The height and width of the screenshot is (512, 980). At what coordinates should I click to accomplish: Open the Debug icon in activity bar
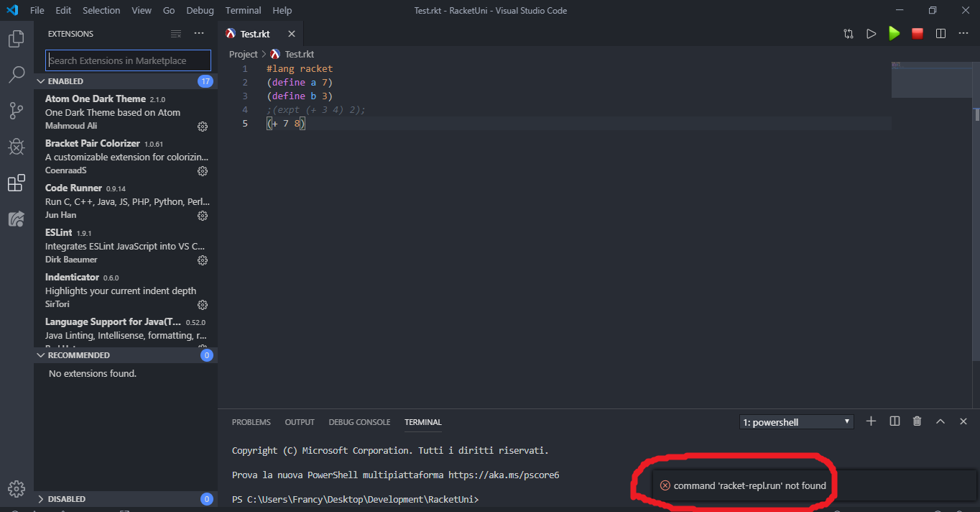click(16, 147)
